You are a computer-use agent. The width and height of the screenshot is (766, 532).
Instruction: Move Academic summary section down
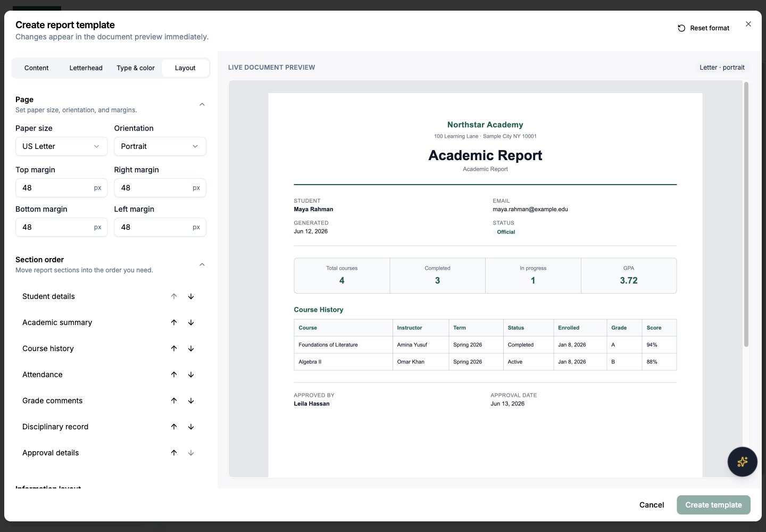tap(191, 322)
